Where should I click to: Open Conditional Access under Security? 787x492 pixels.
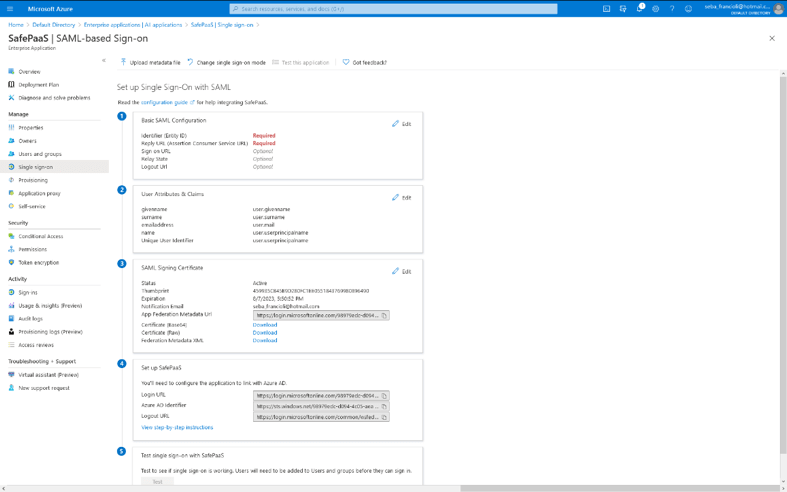(x=41, y=236)
